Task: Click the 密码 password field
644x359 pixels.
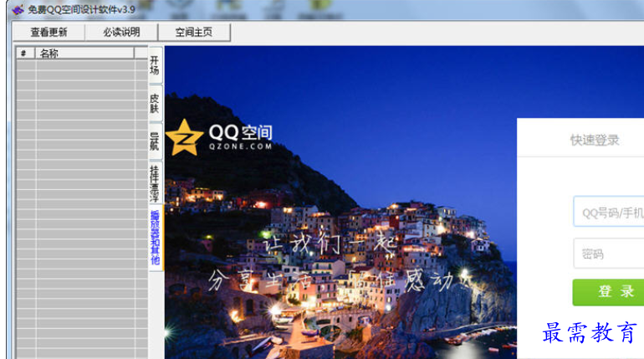Action: (x=609, y=254)
